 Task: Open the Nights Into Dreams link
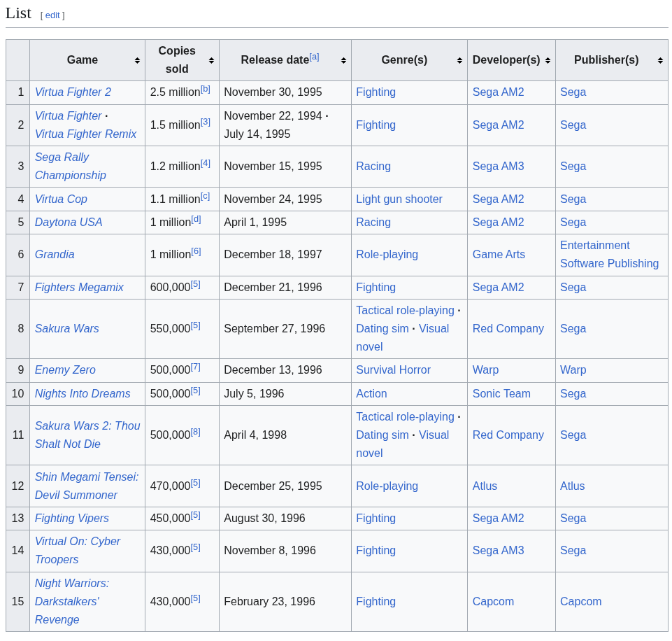pyautogui.click(x=83, y=394)
